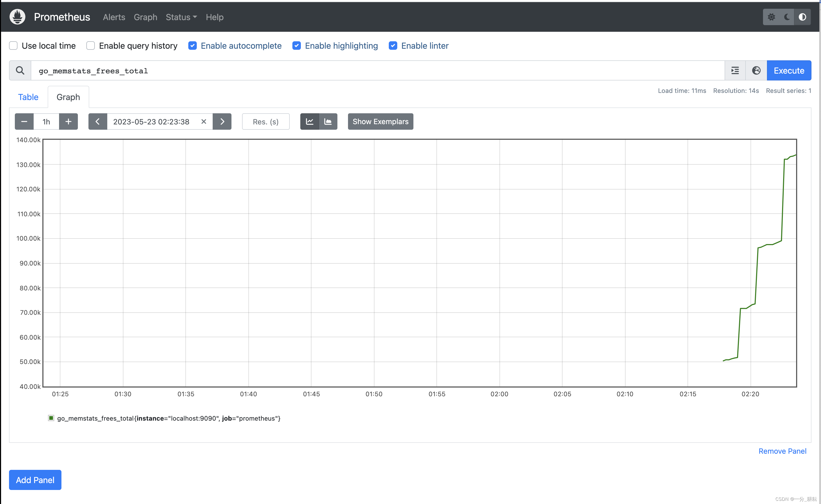The height and width of the screenshot is (504, 821).
Task: Select the line graph display icon
Action: point(309,121)
